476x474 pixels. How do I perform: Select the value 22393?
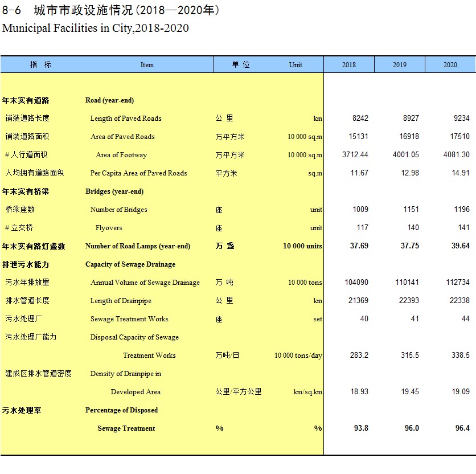(x=409, y=300)
